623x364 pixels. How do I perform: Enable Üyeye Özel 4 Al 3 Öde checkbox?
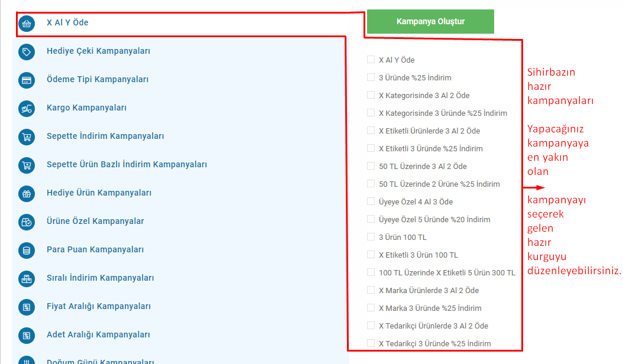tap(371, 201)
